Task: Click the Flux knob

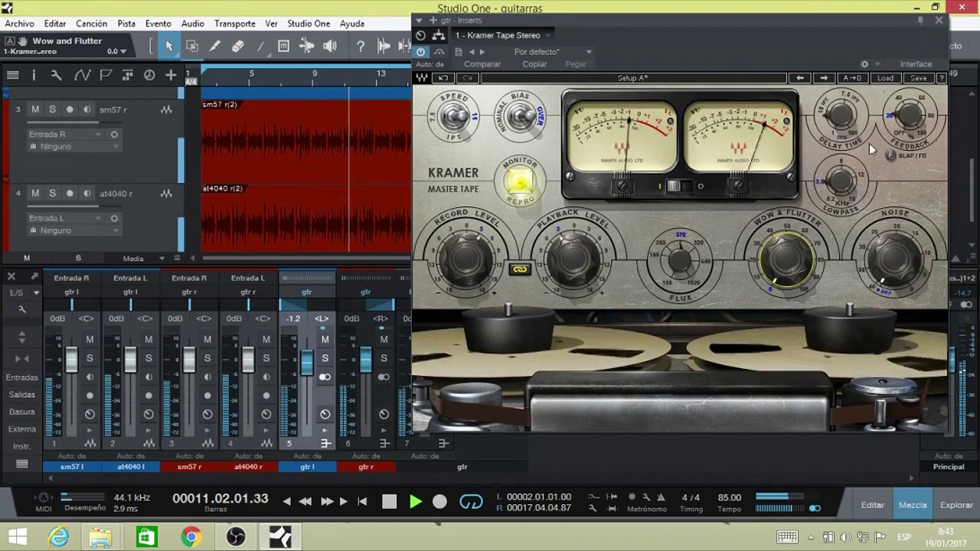Action: [x=680, y=260]
